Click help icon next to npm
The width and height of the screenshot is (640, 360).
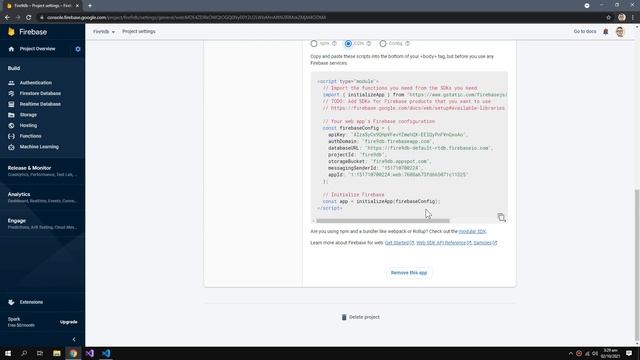click(x=334, y=43)
